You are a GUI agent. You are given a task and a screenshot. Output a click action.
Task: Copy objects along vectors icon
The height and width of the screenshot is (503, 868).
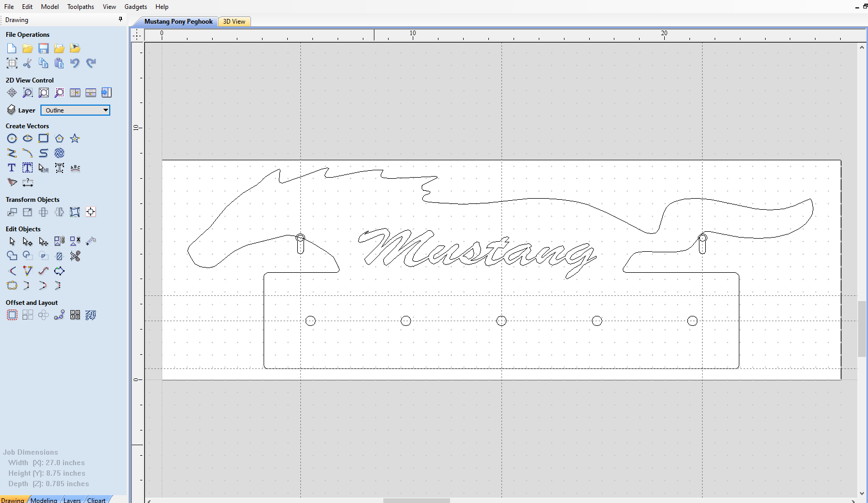tap(59, 315)
